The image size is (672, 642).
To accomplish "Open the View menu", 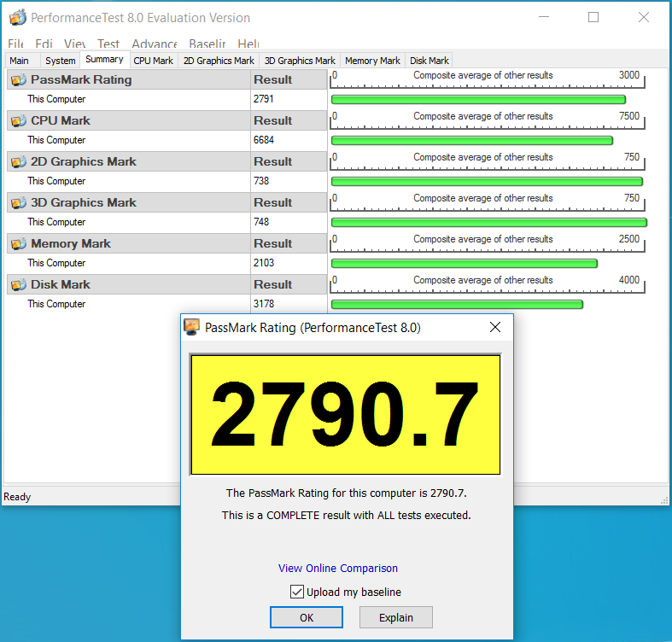I will pos(75,44).
